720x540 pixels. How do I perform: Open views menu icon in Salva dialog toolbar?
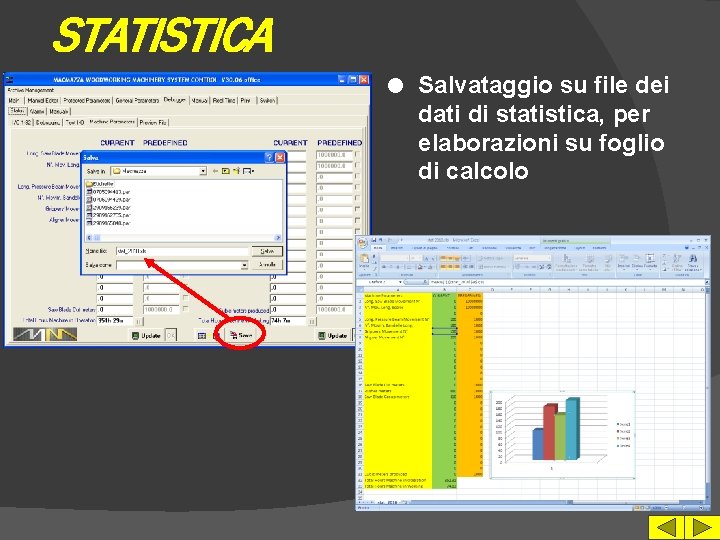248,171
